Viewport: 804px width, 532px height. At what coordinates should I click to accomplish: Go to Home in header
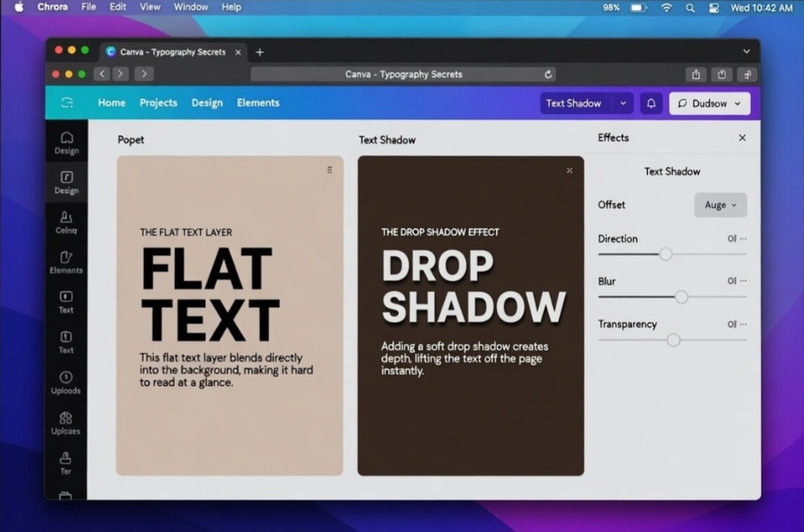[112, 103]
